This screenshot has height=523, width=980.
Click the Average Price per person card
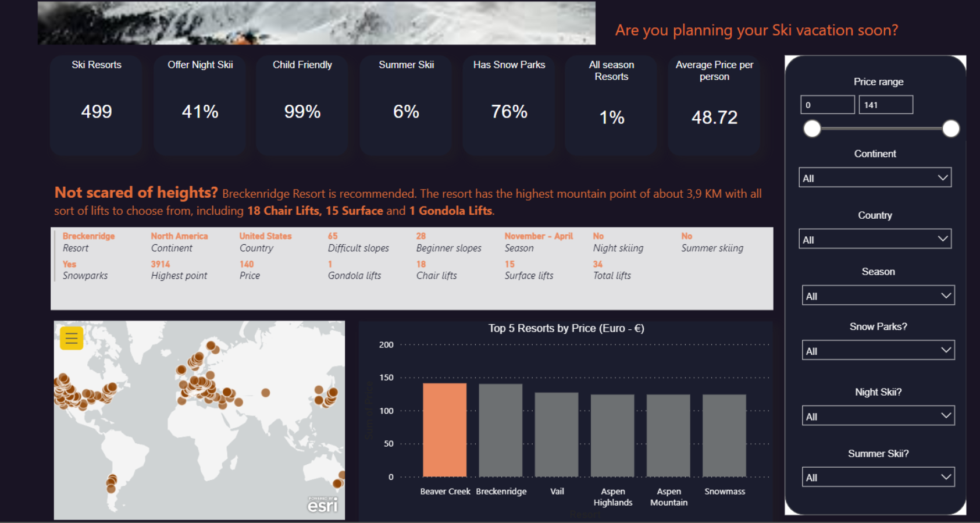pos(714,105)
